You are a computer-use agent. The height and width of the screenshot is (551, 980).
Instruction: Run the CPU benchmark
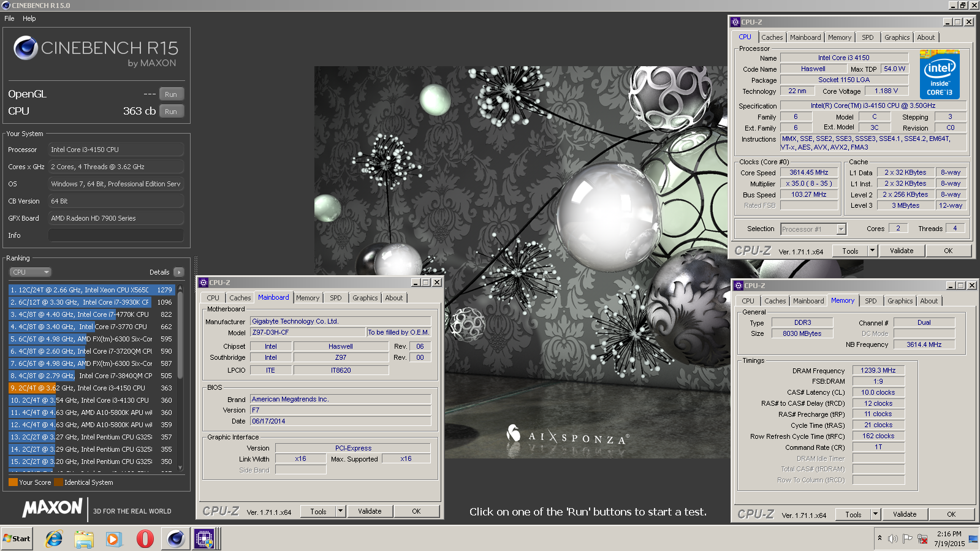coord(171,112)
